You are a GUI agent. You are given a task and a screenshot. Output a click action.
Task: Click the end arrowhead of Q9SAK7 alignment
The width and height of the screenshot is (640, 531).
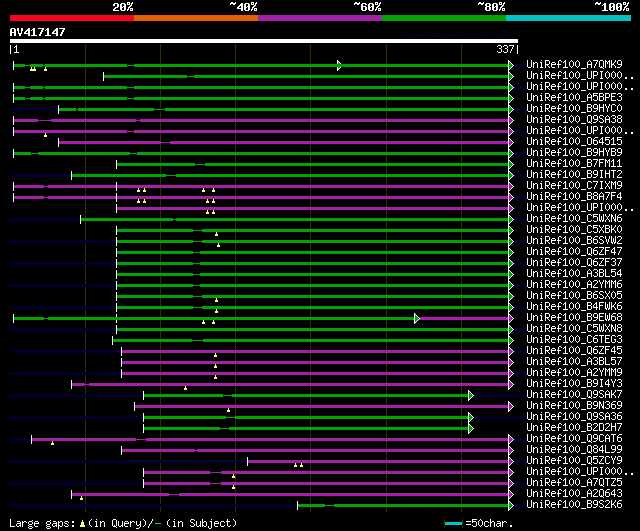(x=471, y=395)
